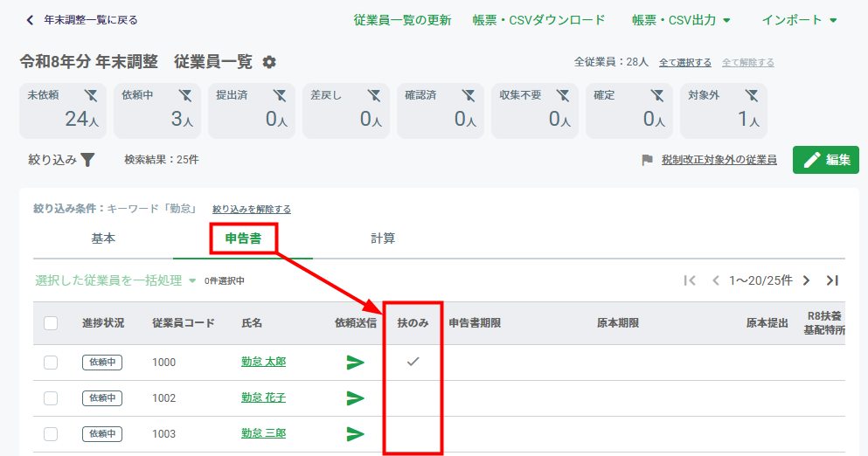Click the flag icon beside 税制改正対象外の従業員

coord(647,160)
